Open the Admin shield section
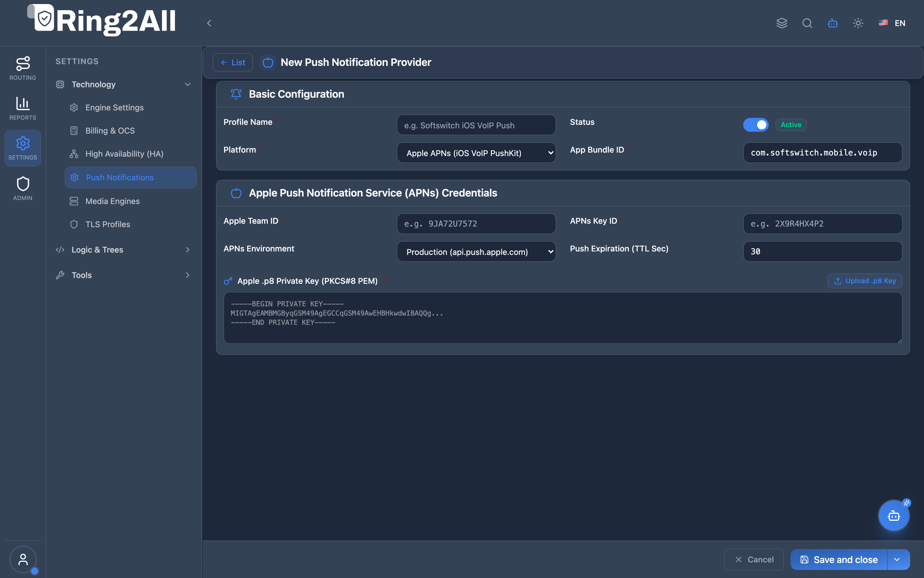 pyautogui.click(x=23, y=188)
